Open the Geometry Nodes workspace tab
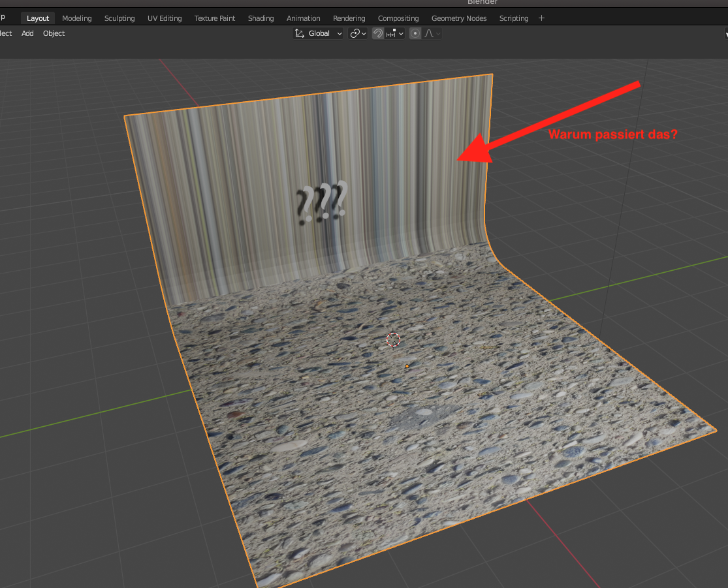Viewport: 728px width, 588px height. point(459,18)
